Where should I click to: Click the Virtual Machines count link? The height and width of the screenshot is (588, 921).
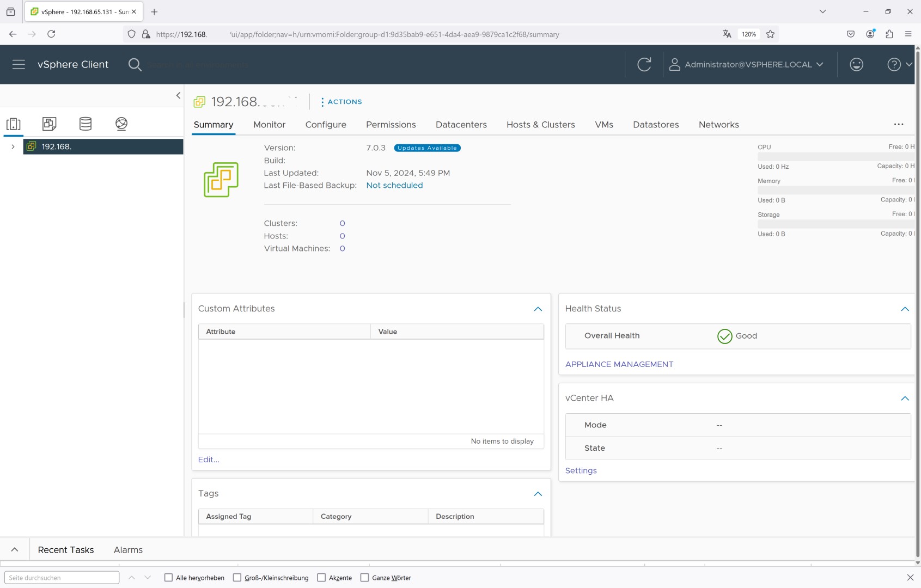pos(342,248)
